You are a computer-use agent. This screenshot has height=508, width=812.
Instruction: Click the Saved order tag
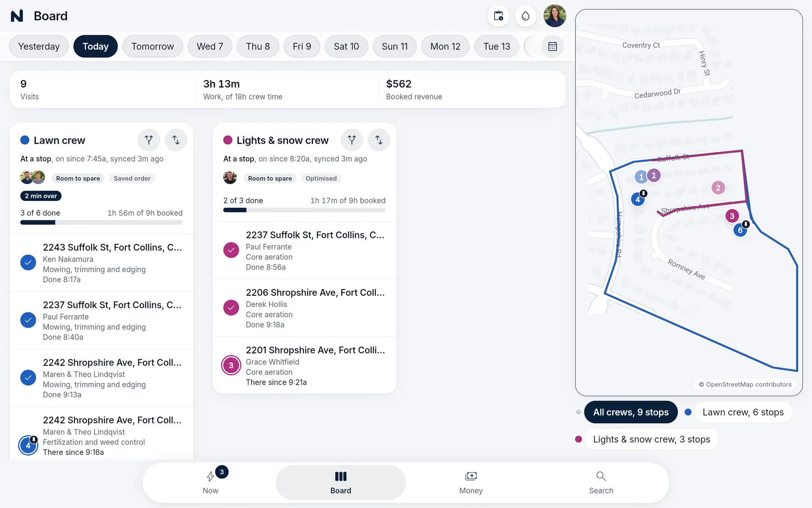tap(132, 178)
